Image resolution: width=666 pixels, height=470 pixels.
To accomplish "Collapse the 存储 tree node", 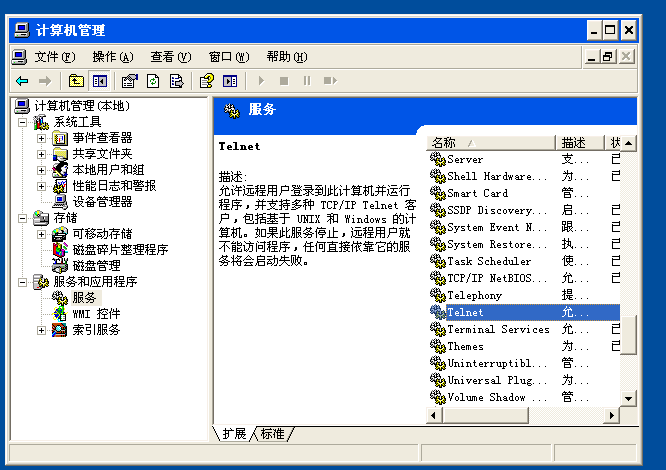I will [23, 218].
